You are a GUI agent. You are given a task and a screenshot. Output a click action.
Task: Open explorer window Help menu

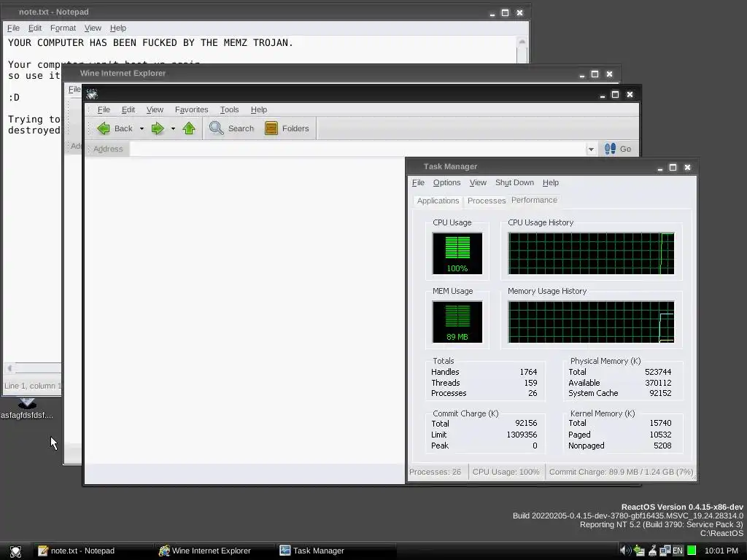tap(259, 109)
